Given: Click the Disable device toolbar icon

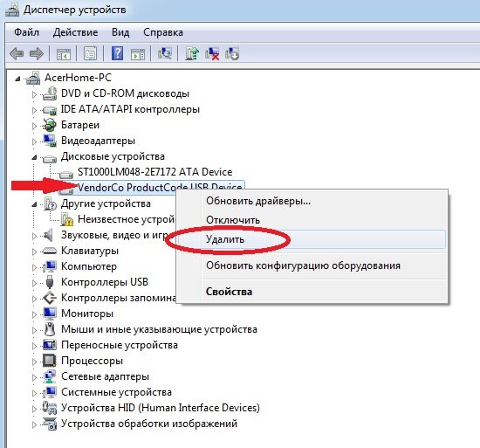Looking at the screenshot, I should (232, 53).
